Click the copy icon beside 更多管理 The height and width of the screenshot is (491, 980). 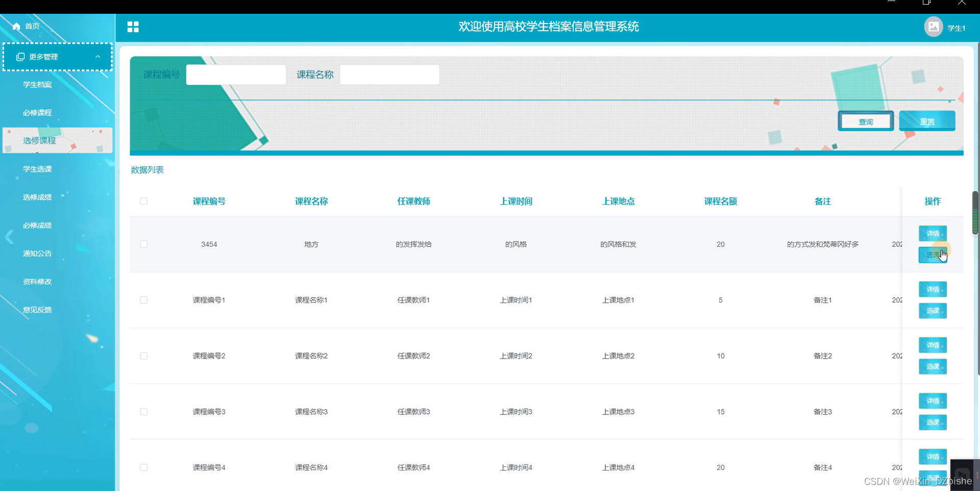click(20, 57)
